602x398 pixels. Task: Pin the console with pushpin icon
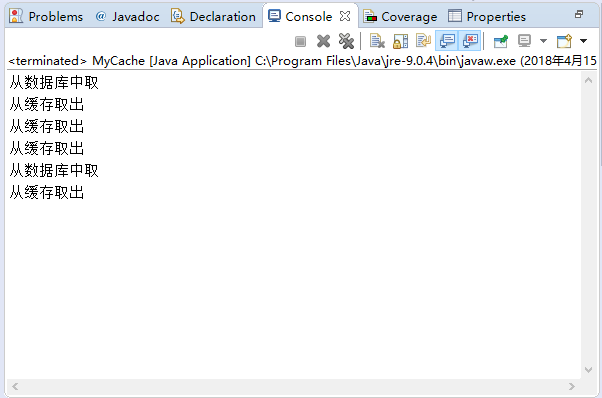coord(501,41)
